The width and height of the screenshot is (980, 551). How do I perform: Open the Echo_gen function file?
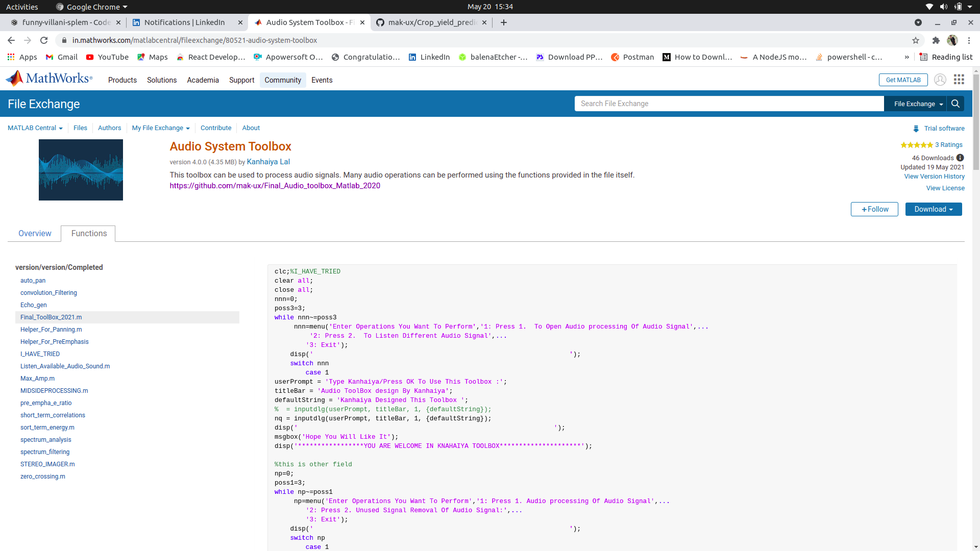[33, 305]
